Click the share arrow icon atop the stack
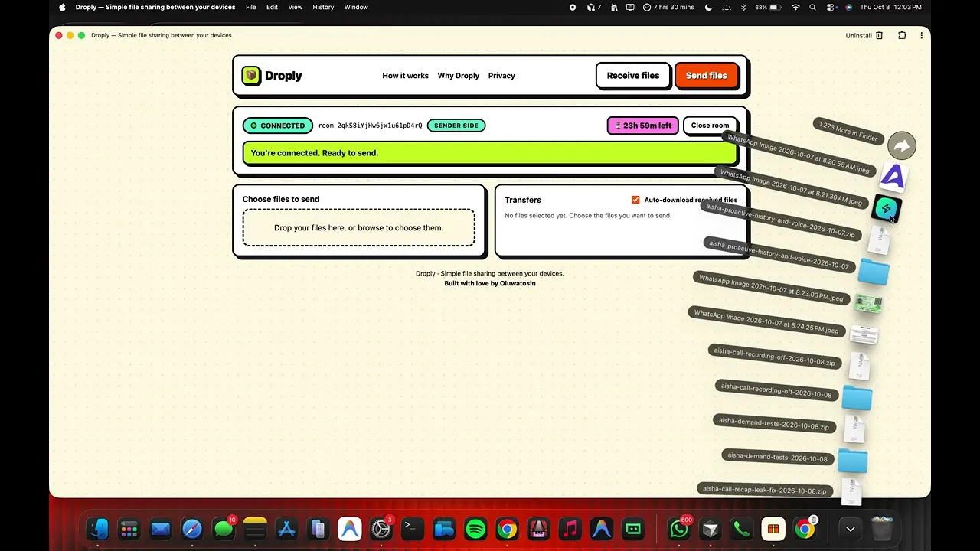The image size is (980, 551). [x=902, y=145]
